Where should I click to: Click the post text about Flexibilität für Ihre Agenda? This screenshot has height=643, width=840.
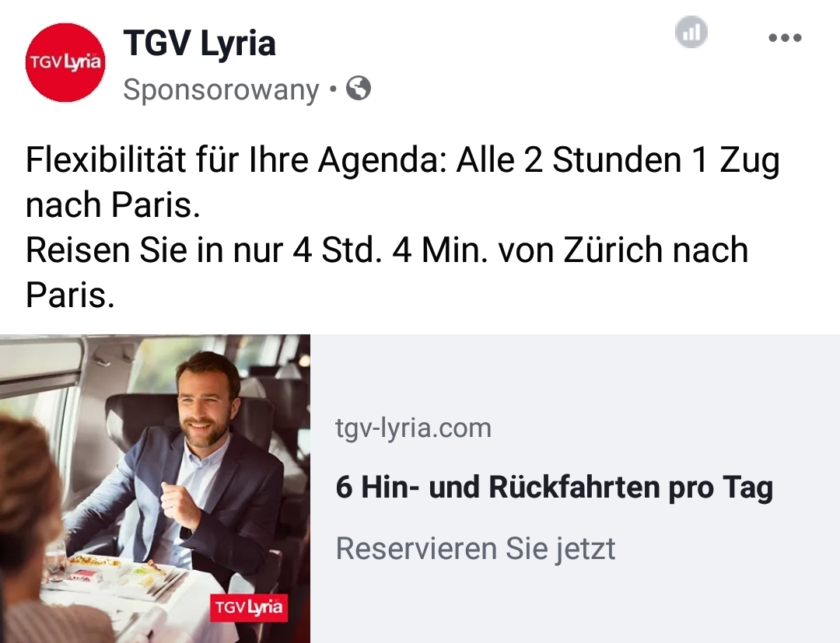[x=402, y=182]
